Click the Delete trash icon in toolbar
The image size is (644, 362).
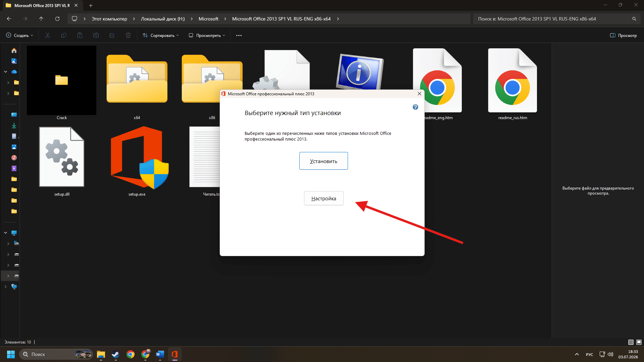pos(128,35)
